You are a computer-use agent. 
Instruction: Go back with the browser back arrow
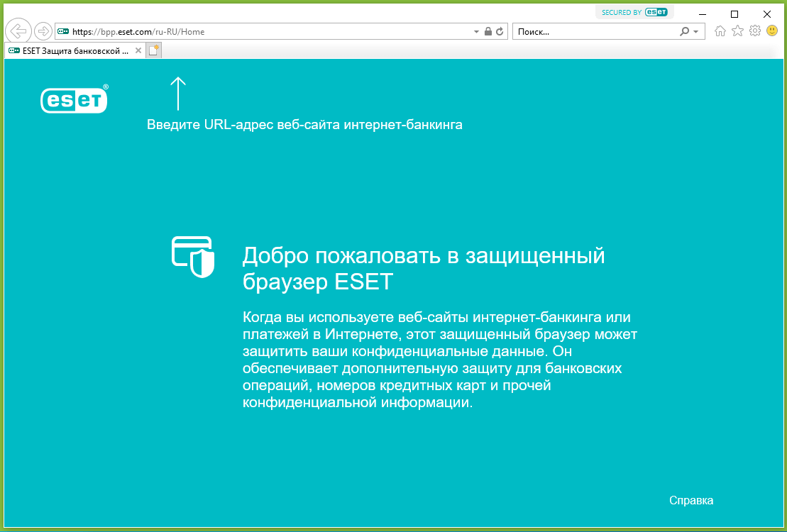[x=18, y=31]
